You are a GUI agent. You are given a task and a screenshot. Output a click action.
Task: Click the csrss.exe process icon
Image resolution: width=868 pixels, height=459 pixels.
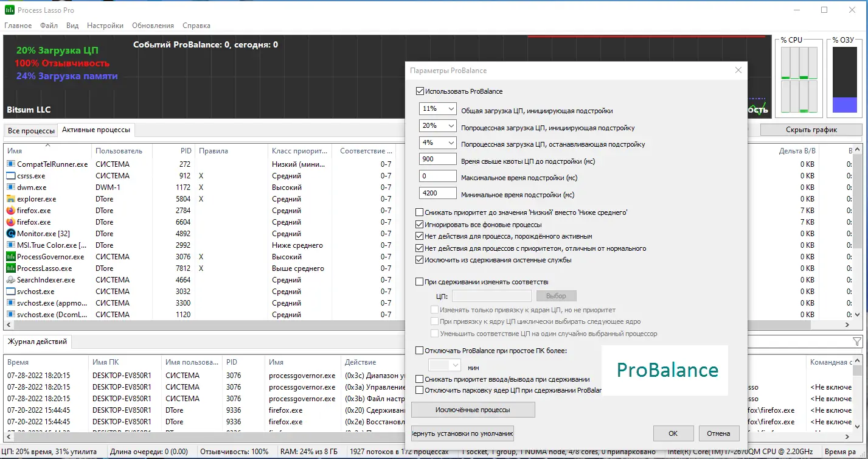click(x=11, y=176)
